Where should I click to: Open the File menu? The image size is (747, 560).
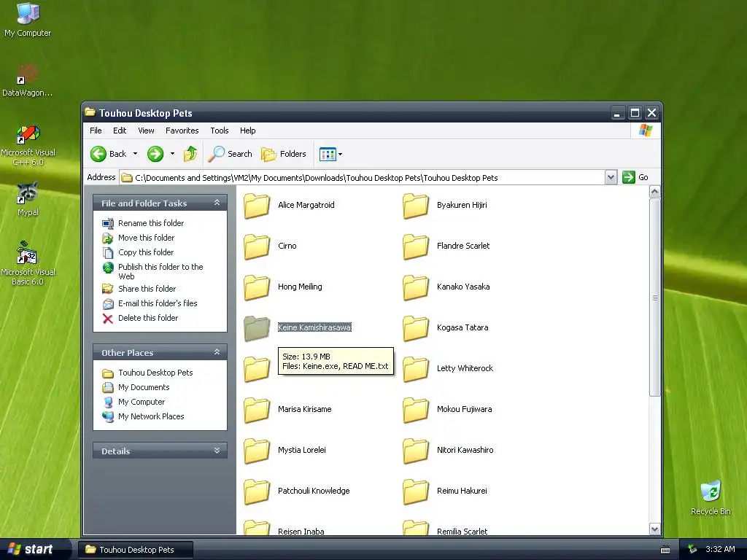(96, 131)
